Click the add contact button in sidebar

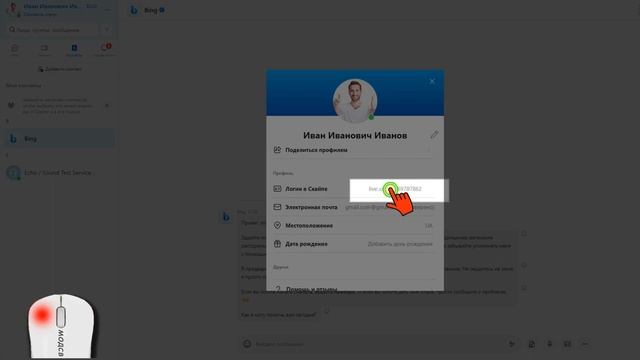tap(60, 69)
